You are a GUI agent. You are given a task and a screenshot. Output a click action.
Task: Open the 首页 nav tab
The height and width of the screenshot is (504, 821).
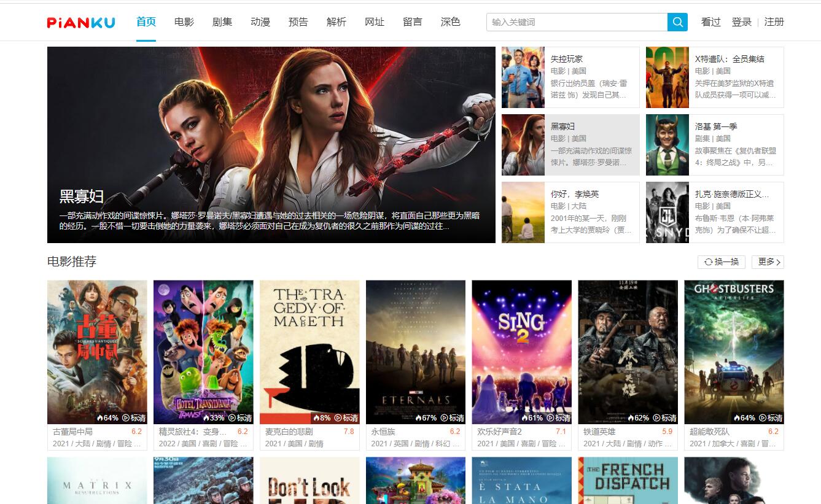coord(146,22)
